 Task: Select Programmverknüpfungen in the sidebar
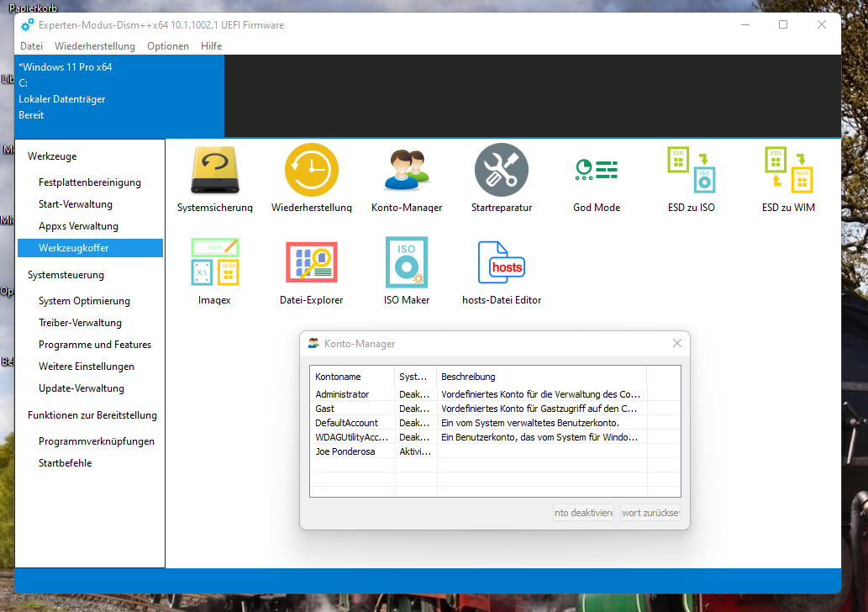(90, 441)
